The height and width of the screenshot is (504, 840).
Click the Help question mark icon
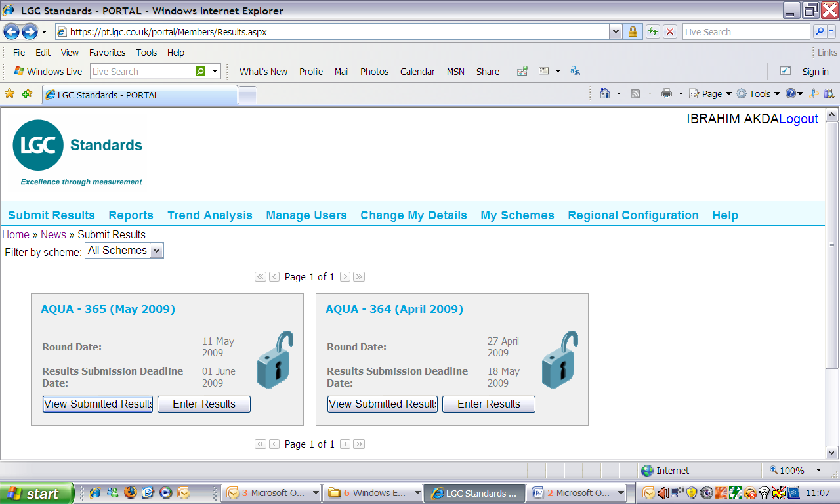tap(791, 94)
